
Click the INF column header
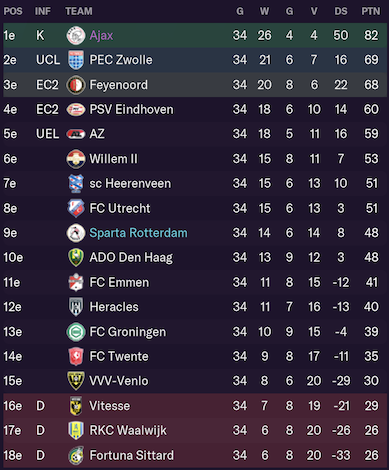pyautogui.click(x=43, y=11)
